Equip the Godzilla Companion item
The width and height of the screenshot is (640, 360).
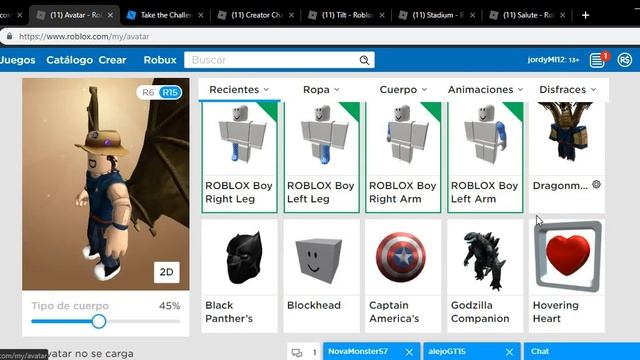pyautogui.click(x=485, y=276)
